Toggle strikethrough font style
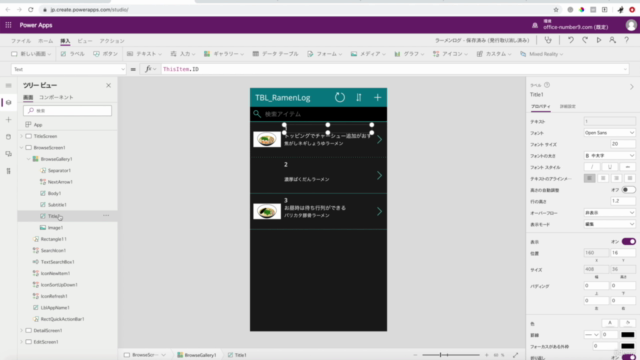The image size is (640, 360). pos(628,167)
